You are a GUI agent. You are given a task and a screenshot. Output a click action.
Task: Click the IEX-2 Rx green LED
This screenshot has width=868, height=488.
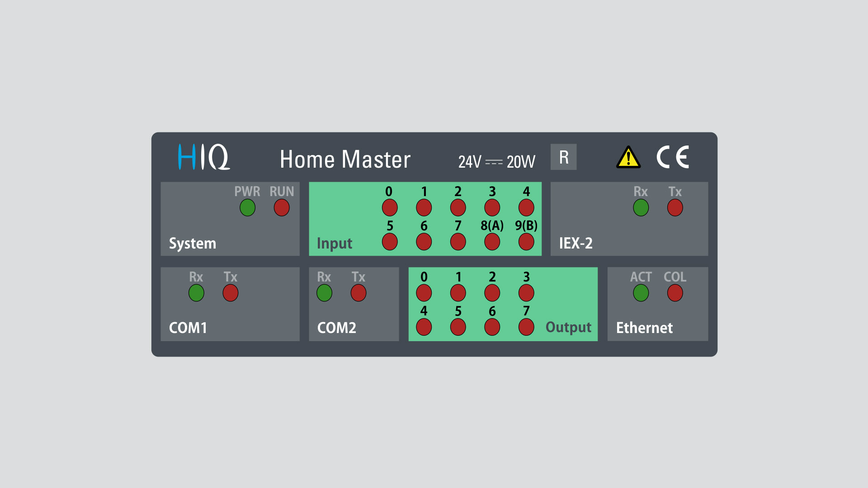(641, 208)
